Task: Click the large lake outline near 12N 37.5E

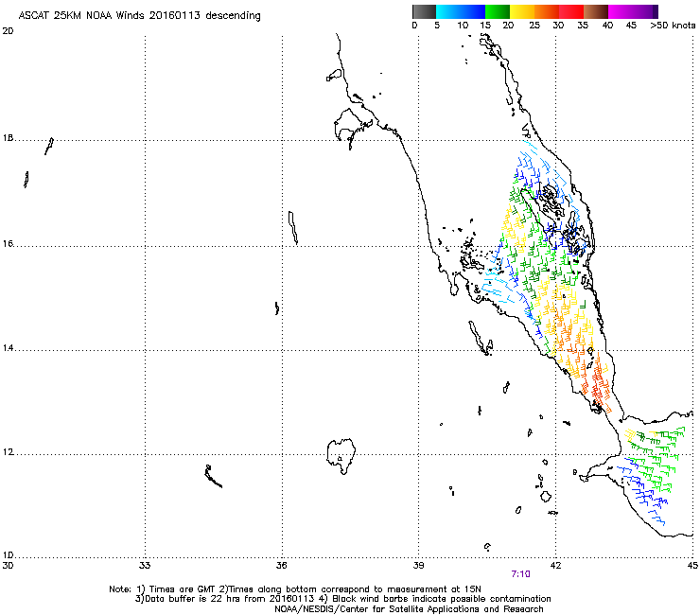Action: click(341, 456)
